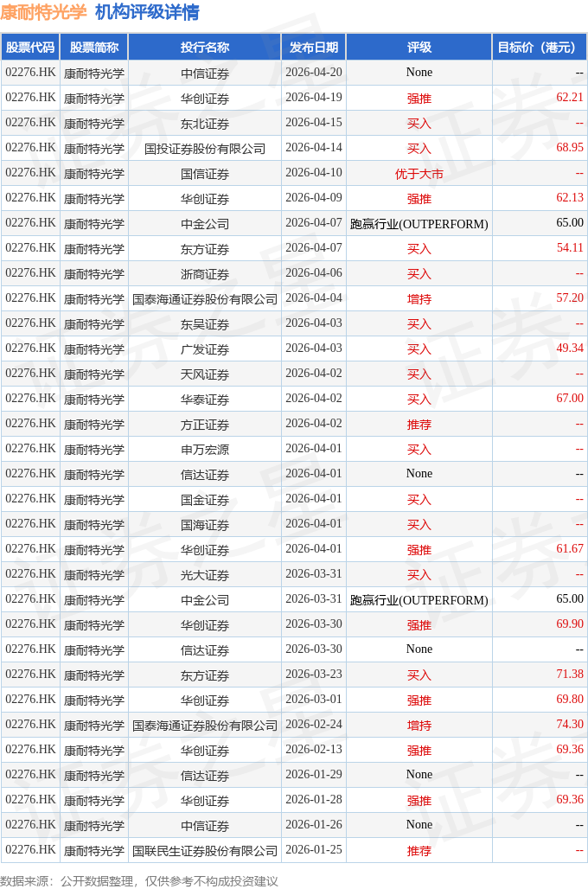Click 中金公司 in the 2026-03-31 row
The width and height of the screenshot is (588, 889).
pos(205,600)
